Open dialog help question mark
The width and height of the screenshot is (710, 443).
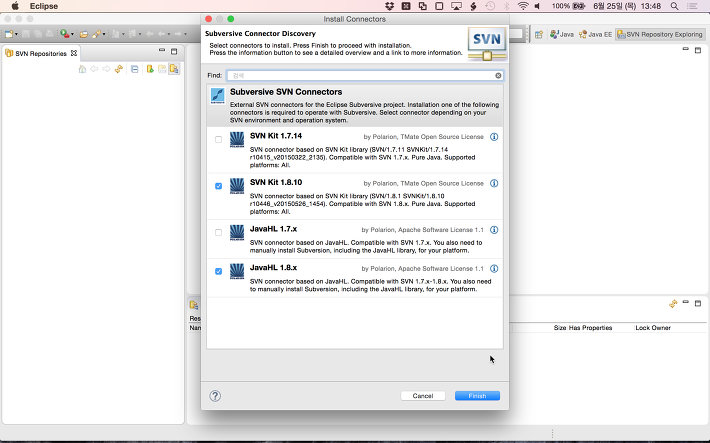tap(215, 396)
